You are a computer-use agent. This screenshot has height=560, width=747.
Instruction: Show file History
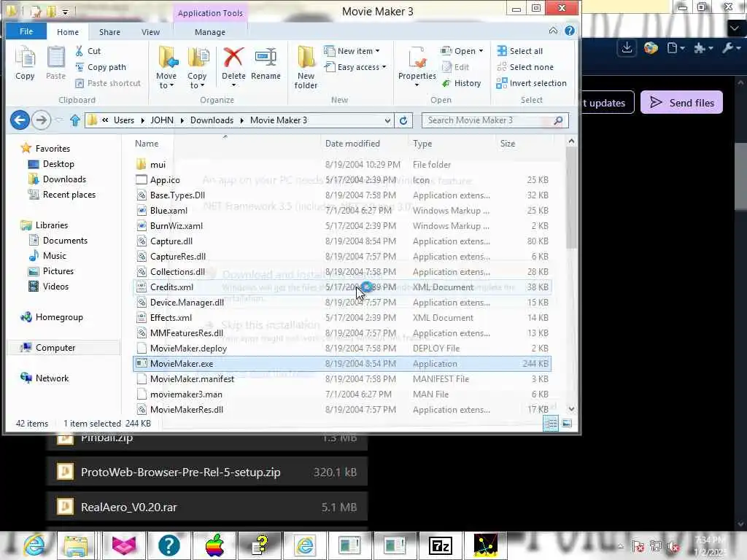point(462,83)
